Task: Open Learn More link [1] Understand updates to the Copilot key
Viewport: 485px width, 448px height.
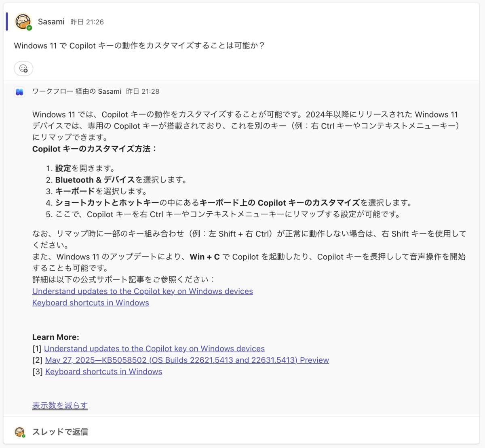Action: click(154, 348)
